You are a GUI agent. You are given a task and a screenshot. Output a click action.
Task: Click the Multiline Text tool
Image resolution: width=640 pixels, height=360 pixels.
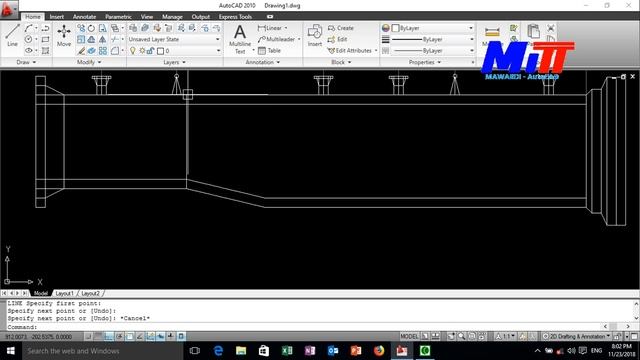click(x=240, y=39)
